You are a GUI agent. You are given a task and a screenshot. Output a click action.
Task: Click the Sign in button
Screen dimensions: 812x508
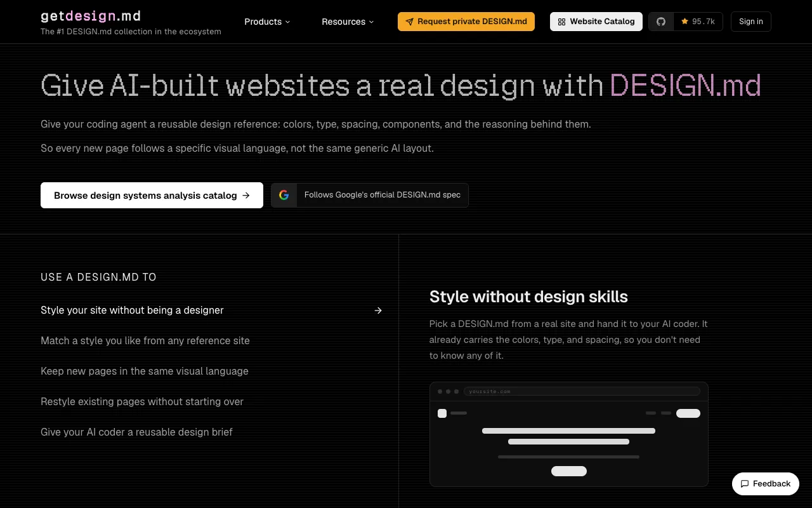click(x=751, y=22)
